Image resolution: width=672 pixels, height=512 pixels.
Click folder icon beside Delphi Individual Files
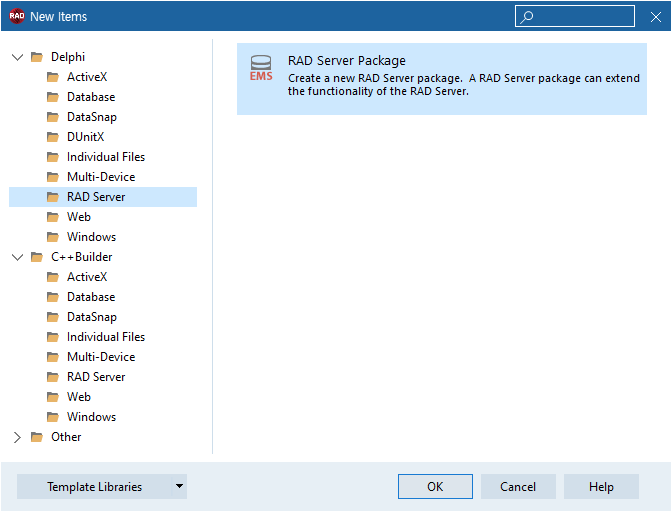coord(53,157)
